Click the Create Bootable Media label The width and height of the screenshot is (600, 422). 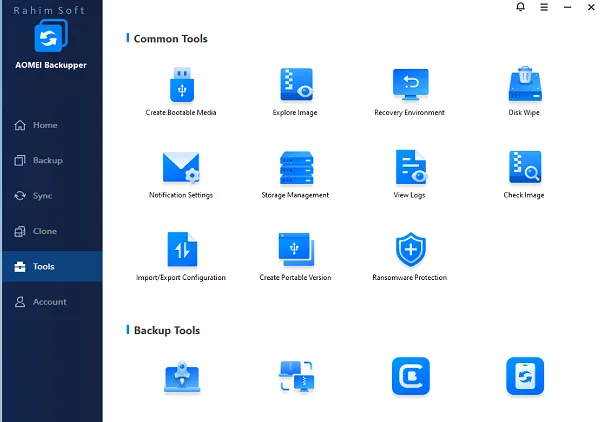tap(181, 112)
